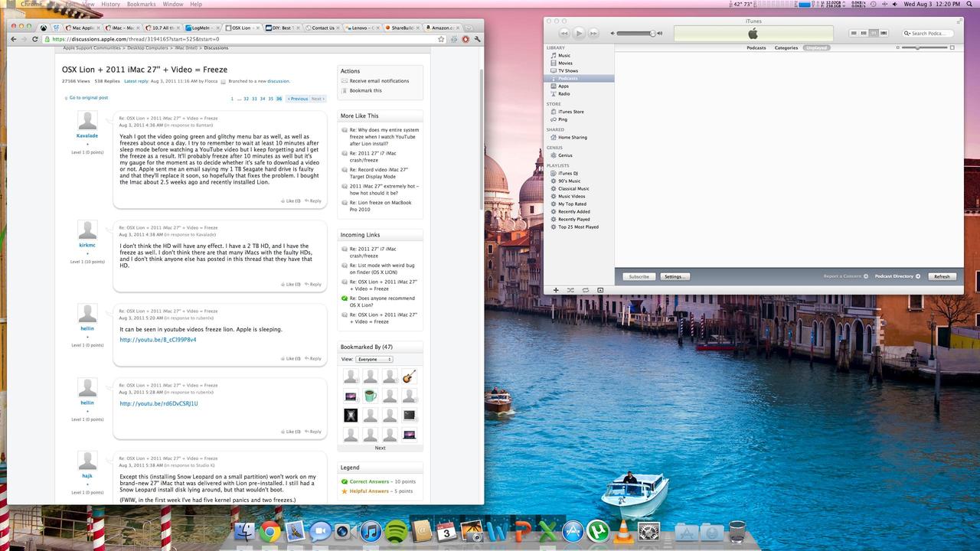980x551 pixels.
Task: Open the kirkmc user profile link
Action: 87,245
